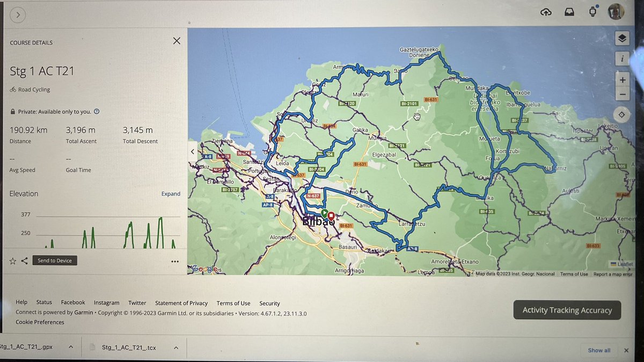Viewport: 644px width, 362px height.
Task: Open the map layers selector
Action: [621, 38]
